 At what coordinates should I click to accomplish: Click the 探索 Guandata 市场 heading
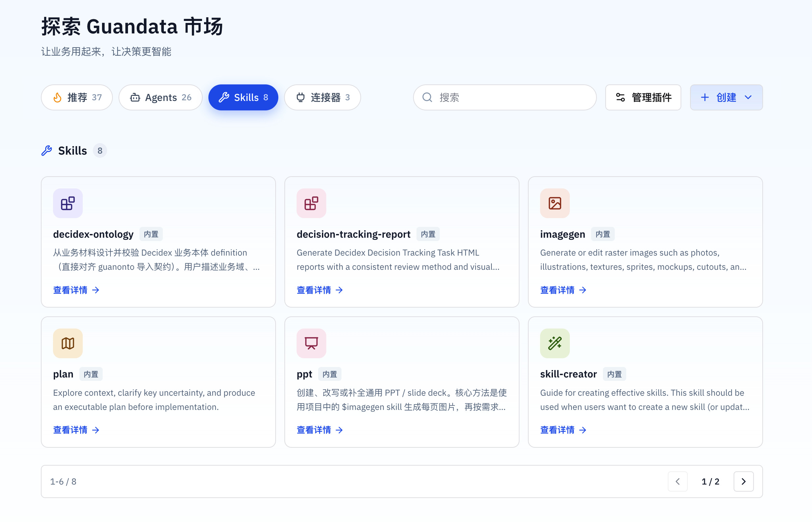(x=132, y=26)
